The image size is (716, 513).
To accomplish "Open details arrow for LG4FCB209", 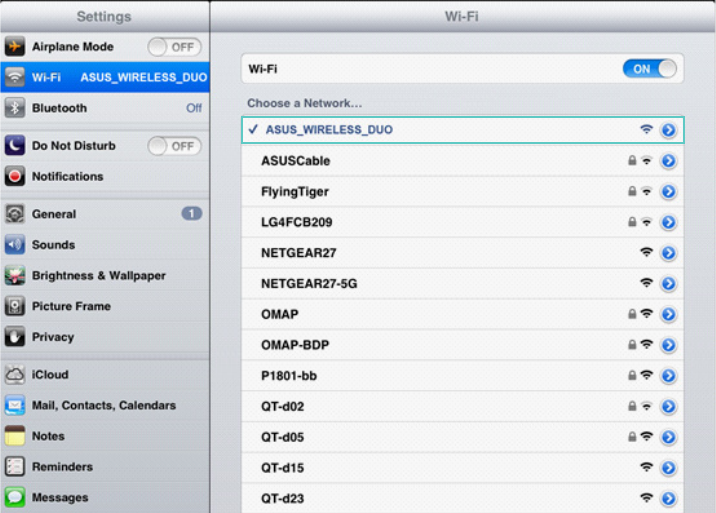I will coord(669,222).
